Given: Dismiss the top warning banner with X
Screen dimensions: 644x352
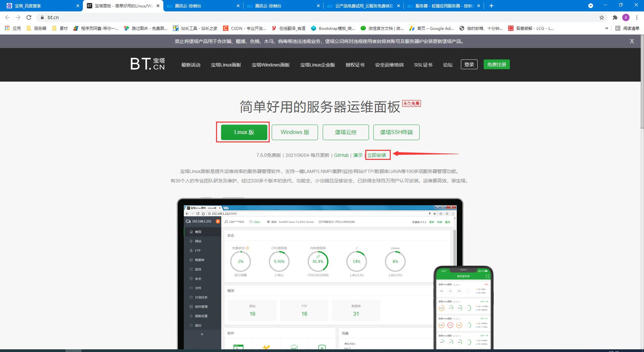Looking at the screenshot, I should (632, 41).
